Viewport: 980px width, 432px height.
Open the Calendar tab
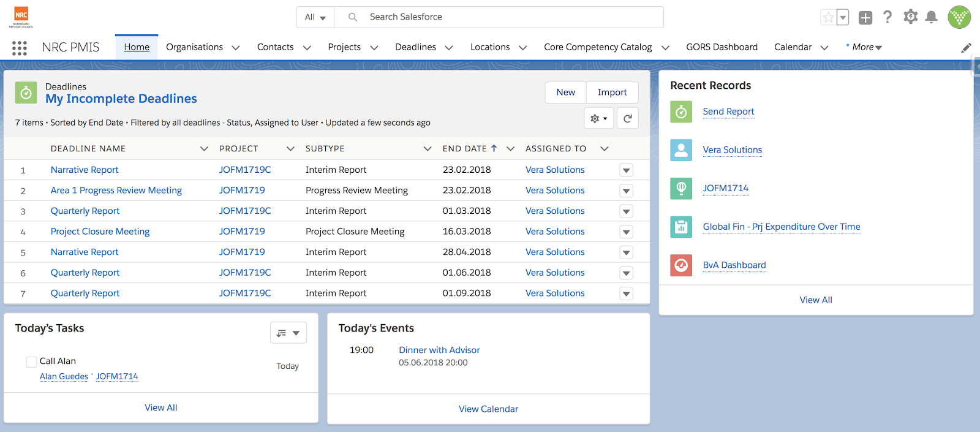coord(793,47)
